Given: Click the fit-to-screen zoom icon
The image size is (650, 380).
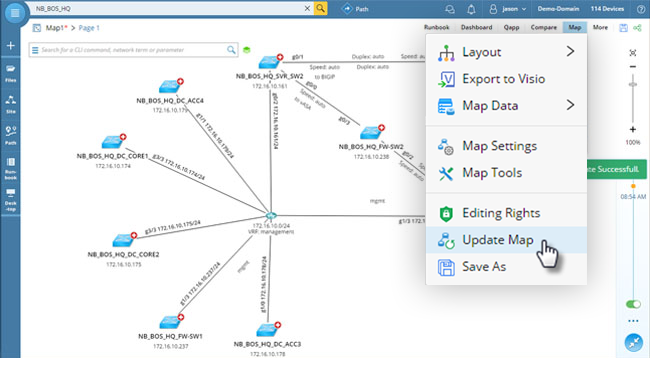Looking at the screenshot, I should [x=633, y=53].
